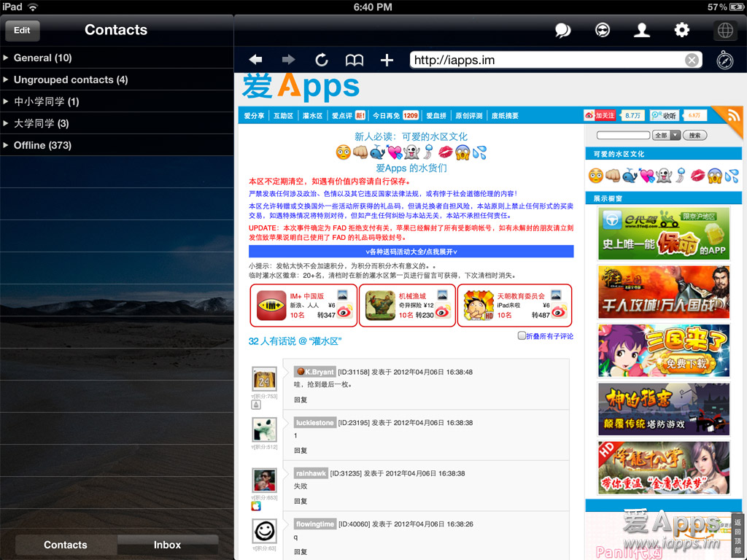
Task: Expand Ungrouped contacts (4) group
Action: pos(117,79)
